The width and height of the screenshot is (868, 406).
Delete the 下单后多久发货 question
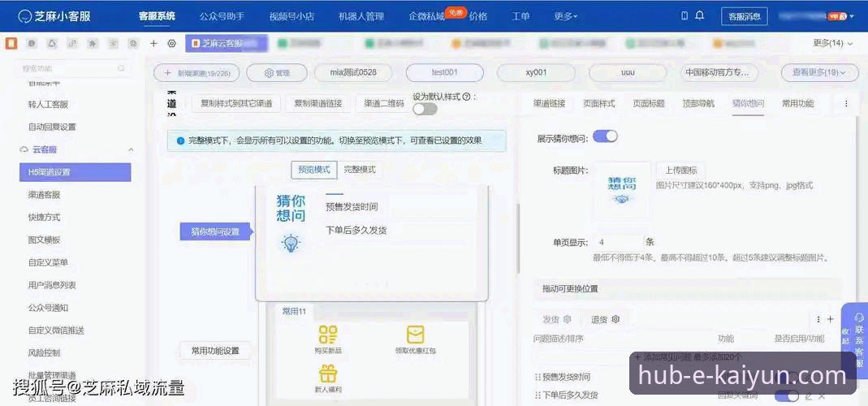click(x=822, y=395)
